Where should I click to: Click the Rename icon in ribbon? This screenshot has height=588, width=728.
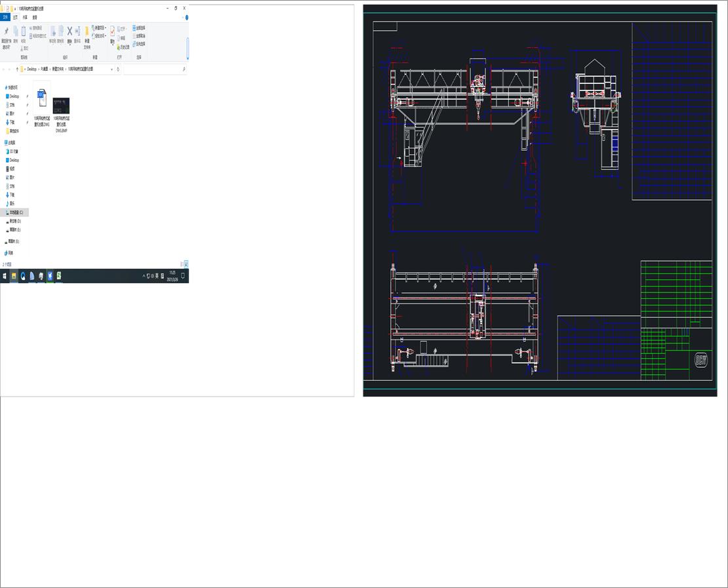pos(77,31)
